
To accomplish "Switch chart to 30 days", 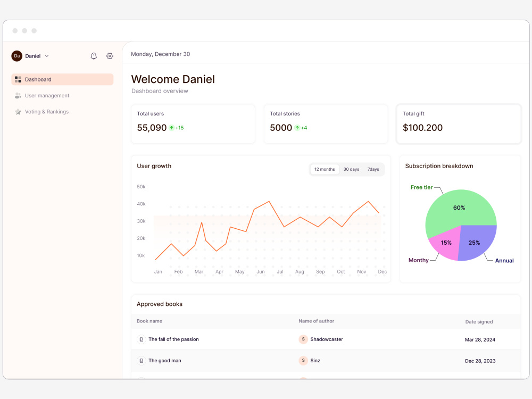I will (x=351, y=169).
